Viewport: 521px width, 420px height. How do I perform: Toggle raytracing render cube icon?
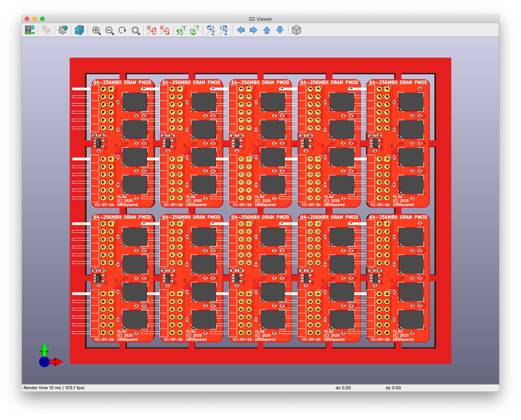click(x=79, y=30)
